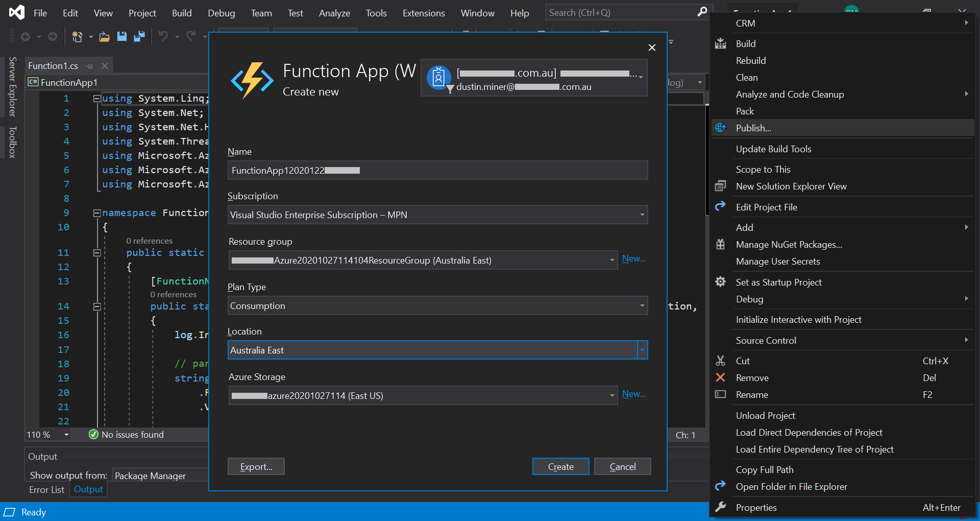Open the Toolbox side tab
The height and width of the screenshot is (521, 980).
coord(13,142)
